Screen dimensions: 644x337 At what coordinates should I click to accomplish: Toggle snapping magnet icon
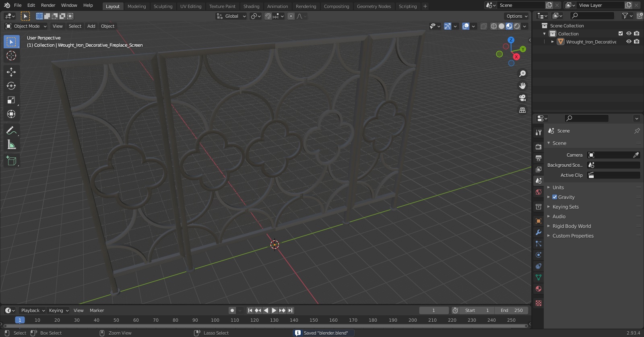tap(268, 16)
